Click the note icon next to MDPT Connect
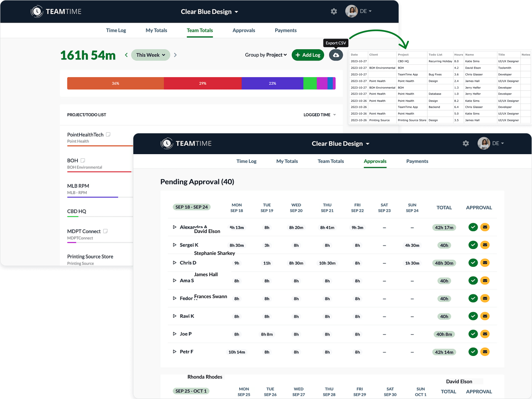Screen dimensions: 532x399 click(105, 231)
